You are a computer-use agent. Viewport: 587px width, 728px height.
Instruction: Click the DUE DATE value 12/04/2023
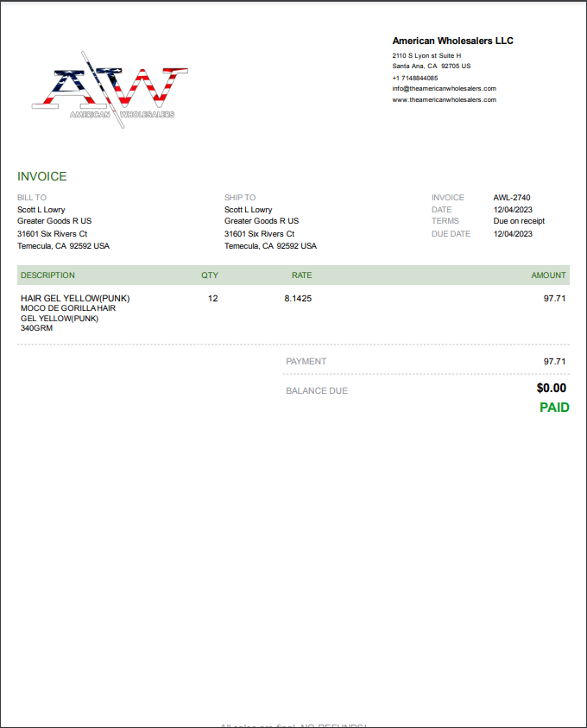click(513, 233)
